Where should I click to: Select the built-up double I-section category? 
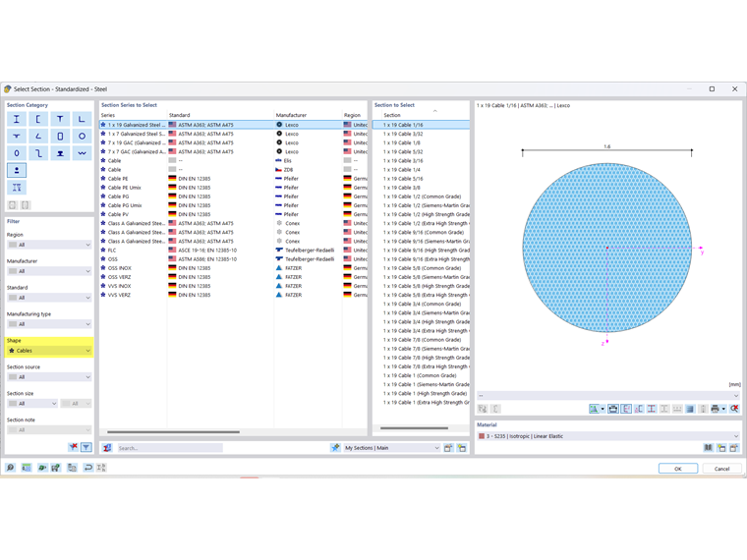click(x=17, y=188)
